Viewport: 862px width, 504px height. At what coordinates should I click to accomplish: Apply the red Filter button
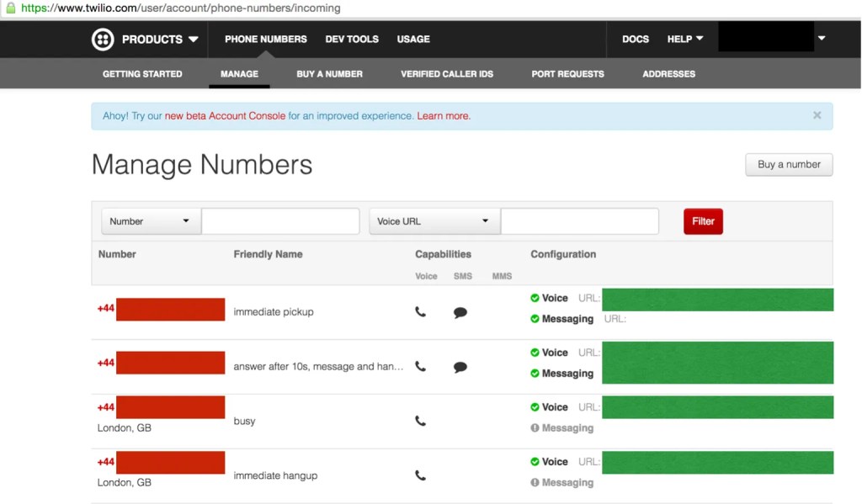click(703, 221)
